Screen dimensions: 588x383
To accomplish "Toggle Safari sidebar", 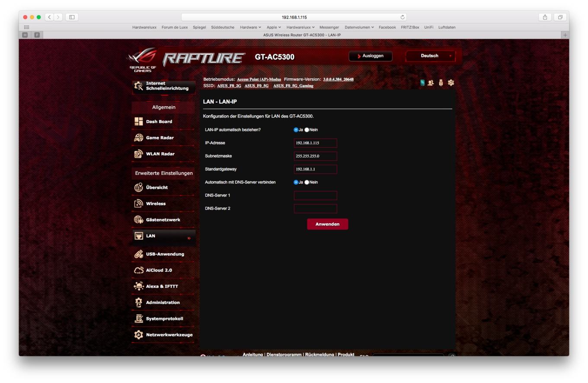I will coord(72,17).
